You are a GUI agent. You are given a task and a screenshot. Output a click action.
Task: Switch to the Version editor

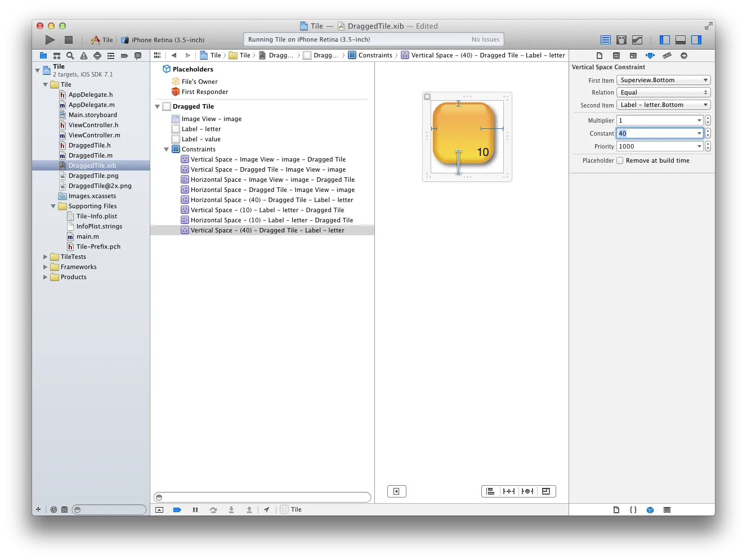(x=637, y=40)
